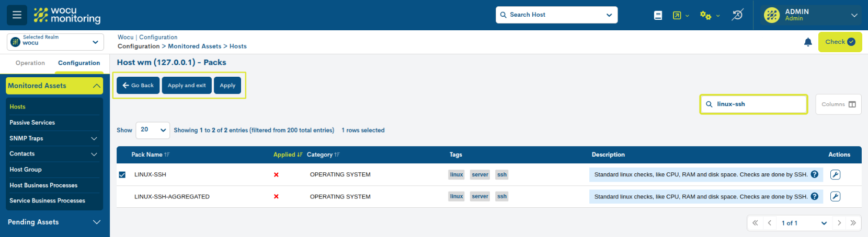
Task: Uncheck the LINUX-SSH pack checkbox
Action: (x=122, y=175)
